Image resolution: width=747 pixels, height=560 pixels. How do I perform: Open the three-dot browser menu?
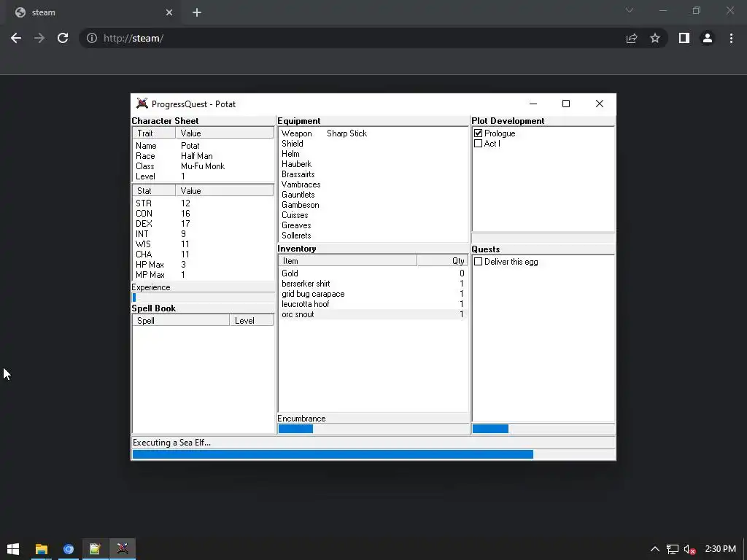click(731, 38)
